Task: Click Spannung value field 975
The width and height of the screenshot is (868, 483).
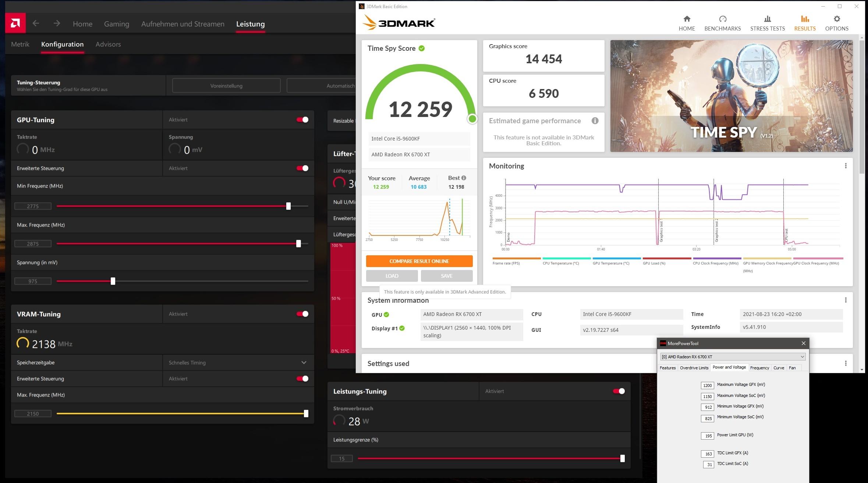Action: click(x=33, y=281)
